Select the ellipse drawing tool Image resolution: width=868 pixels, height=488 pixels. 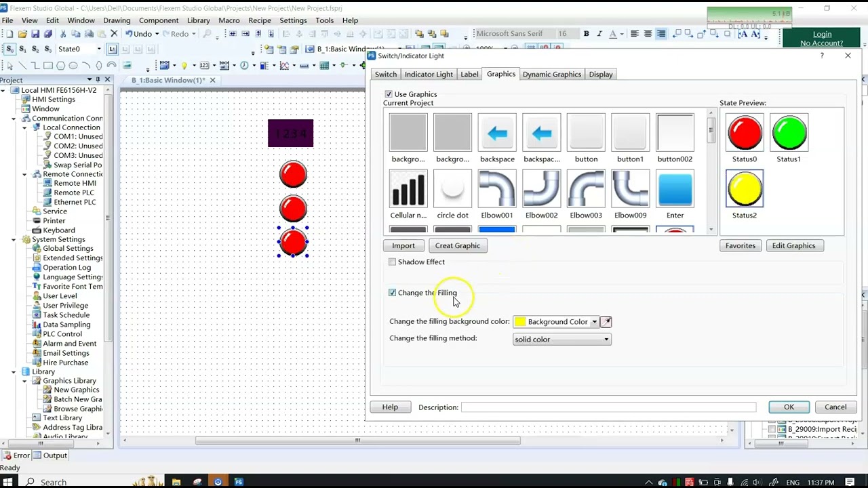pyautogui.click(x=73, y=66)
